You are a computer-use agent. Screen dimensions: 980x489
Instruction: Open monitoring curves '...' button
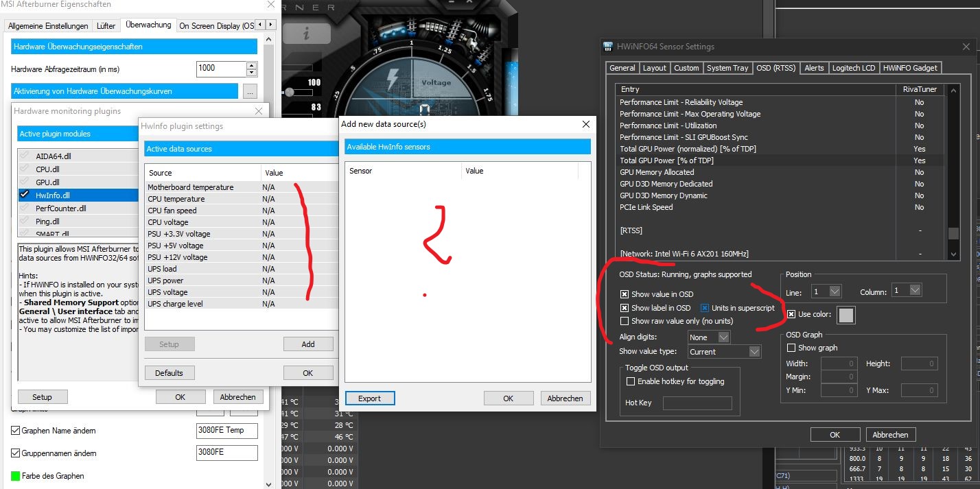(250, 91)
